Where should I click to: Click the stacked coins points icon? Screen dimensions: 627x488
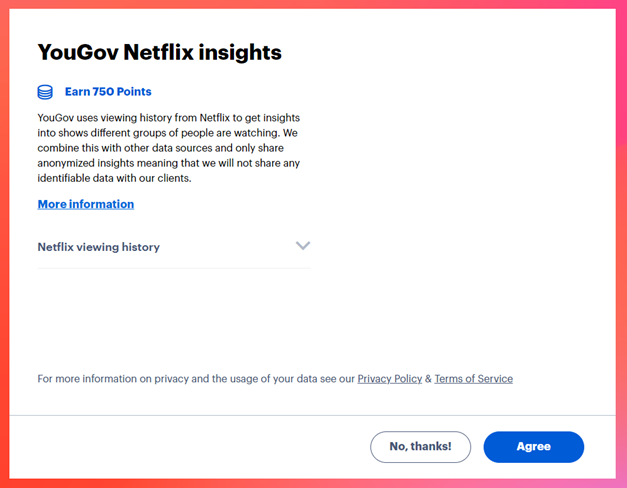click(45, 92)
